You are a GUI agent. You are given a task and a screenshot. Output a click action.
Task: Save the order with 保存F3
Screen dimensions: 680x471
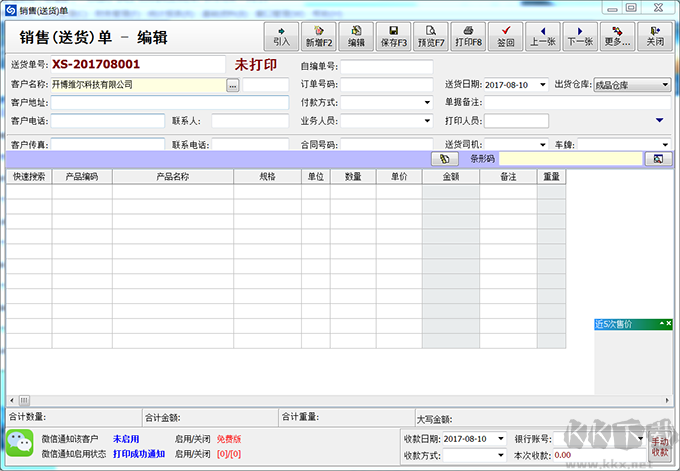click(x=393, y=36)
